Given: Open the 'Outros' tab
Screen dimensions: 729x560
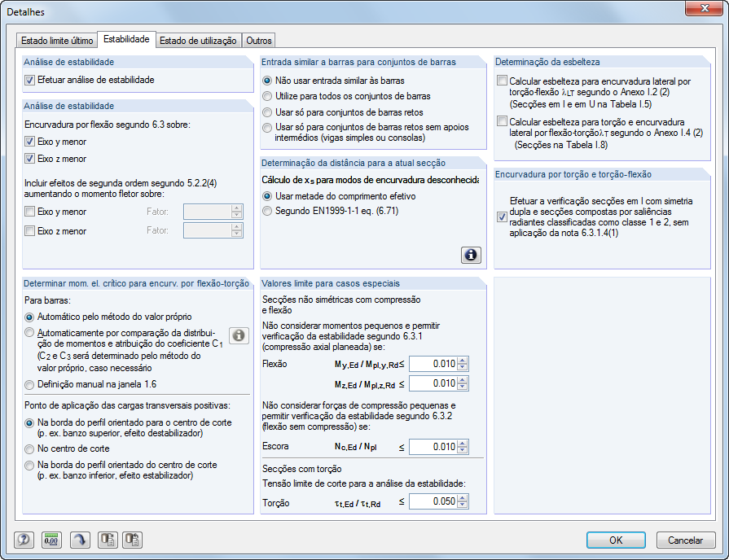Looking at the screenshot, I should 258,41.
